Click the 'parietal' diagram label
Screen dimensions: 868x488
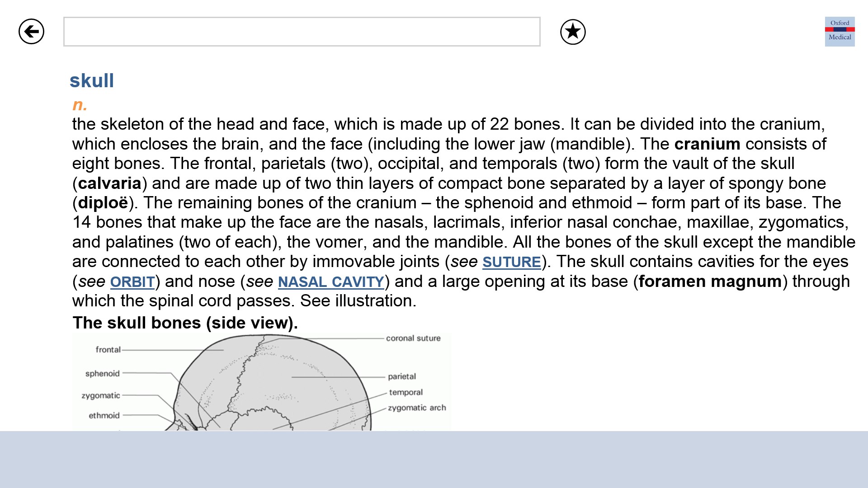(401, 376)
